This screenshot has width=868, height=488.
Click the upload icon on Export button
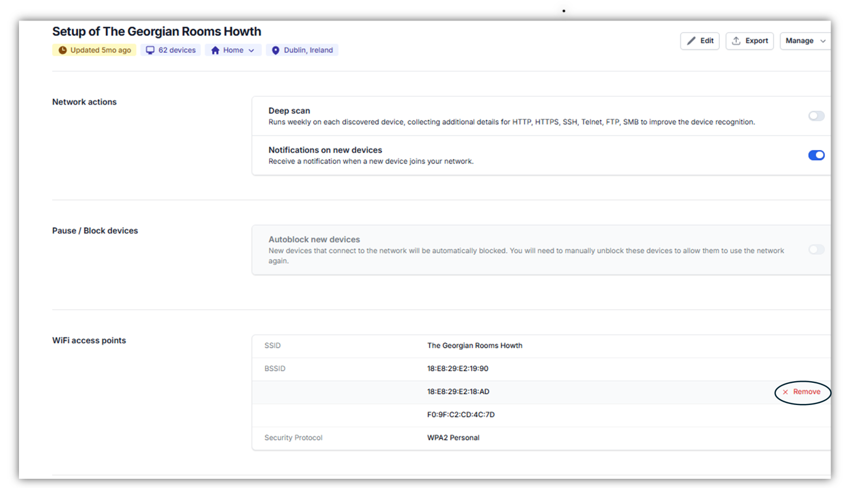pyautogui.click(x=736, y=41)
